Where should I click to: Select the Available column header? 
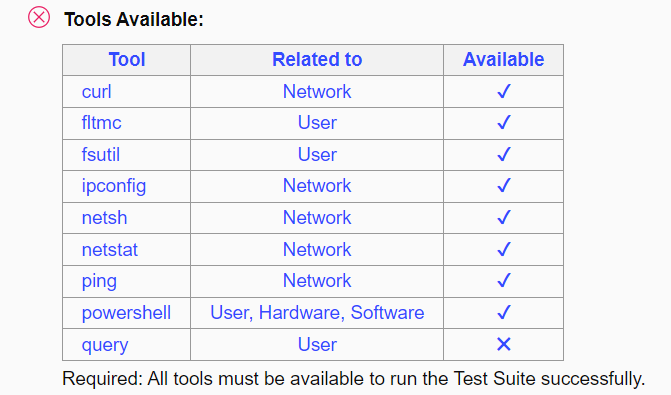pos(503,59)
